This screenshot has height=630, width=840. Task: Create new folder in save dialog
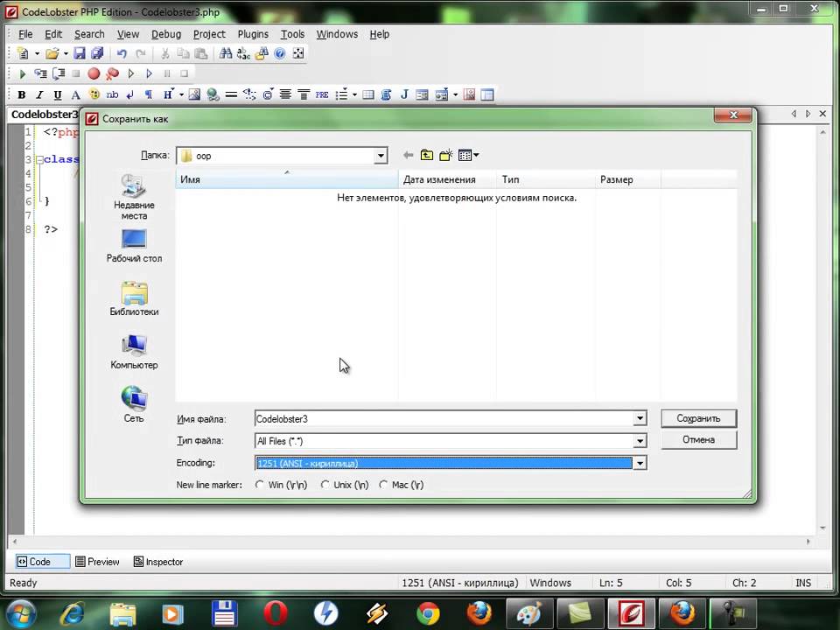[445, 156]
